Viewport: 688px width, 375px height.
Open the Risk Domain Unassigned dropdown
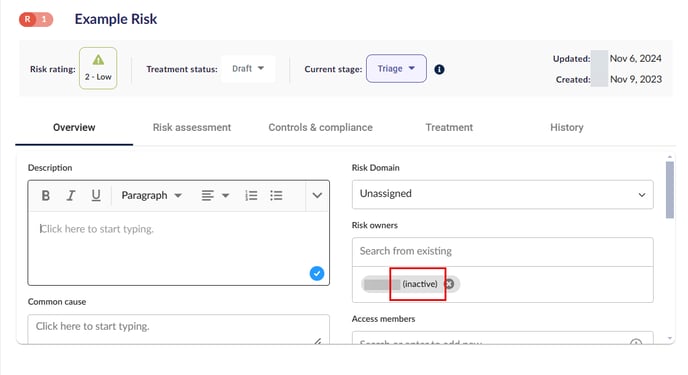tap(502, 194)
